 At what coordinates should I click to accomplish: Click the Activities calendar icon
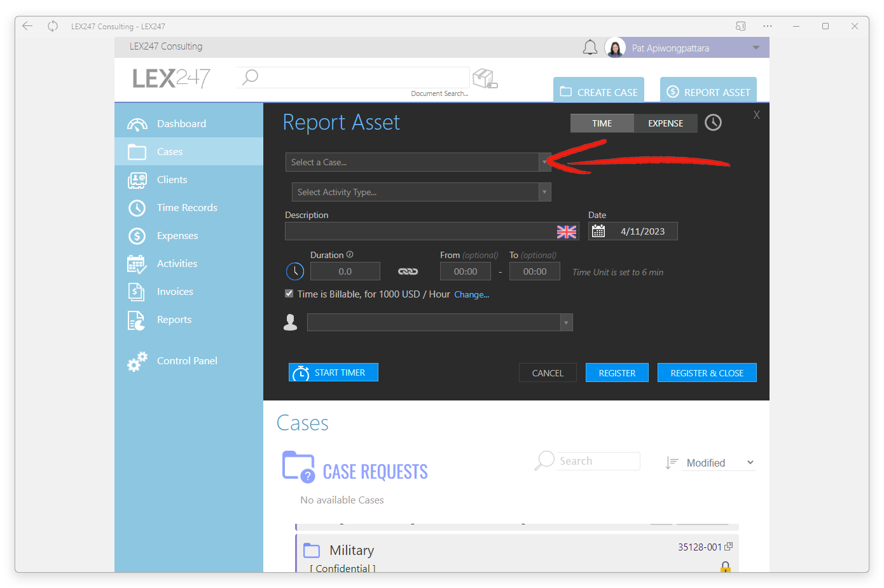coord(137,264)
